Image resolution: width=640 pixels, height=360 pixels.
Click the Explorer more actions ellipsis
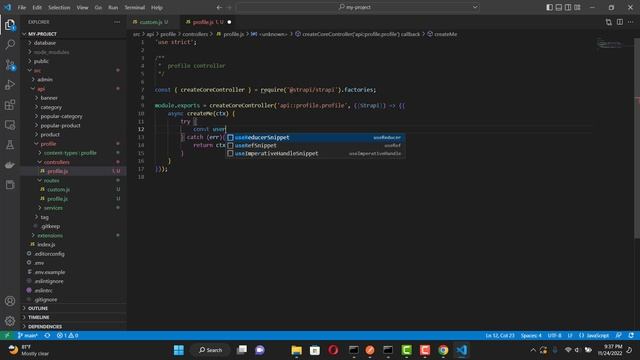(x=117, y=22)
